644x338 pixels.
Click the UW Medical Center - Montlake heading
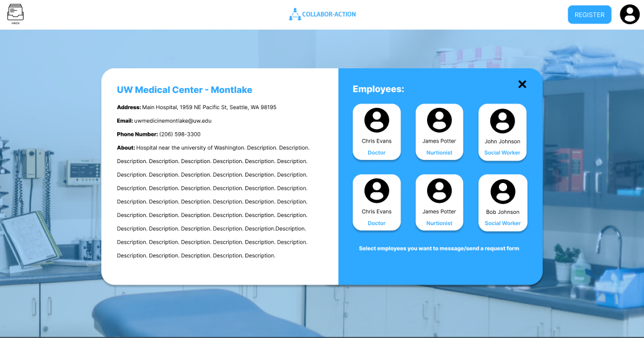[x=185, y=90]
